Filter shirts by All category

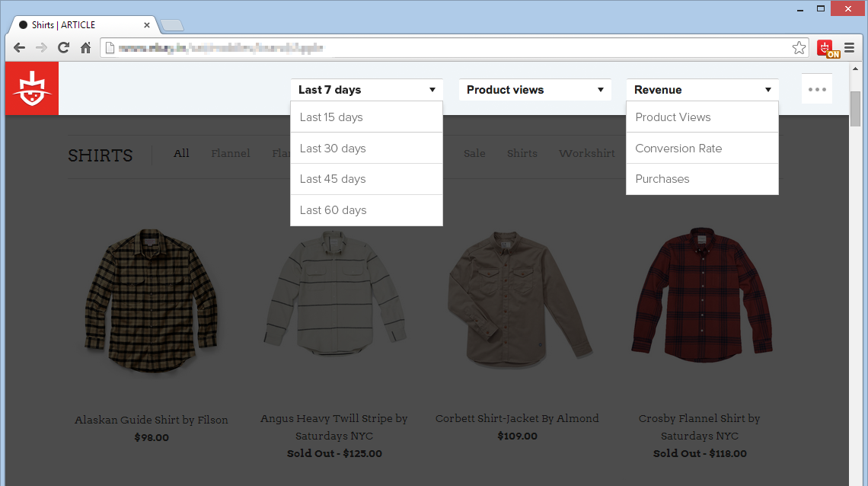181,153
